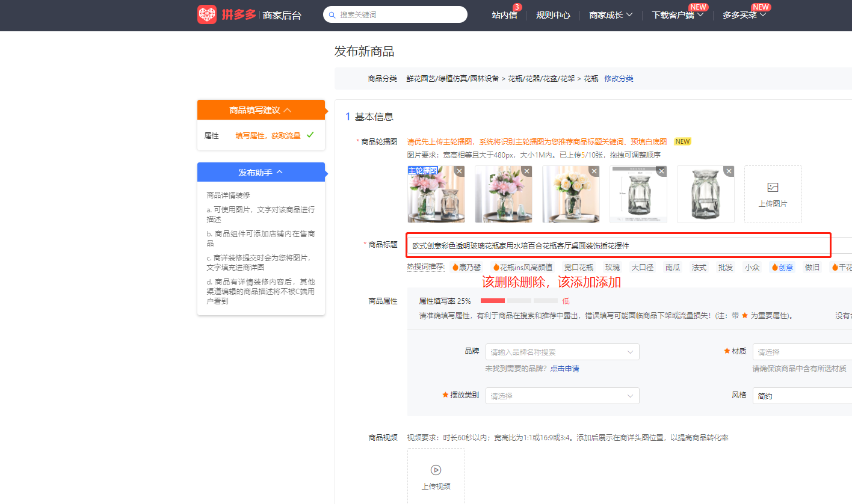Go to 规则中心
The height and width of the screenshot is (504, 852).
tap(553, 15)
